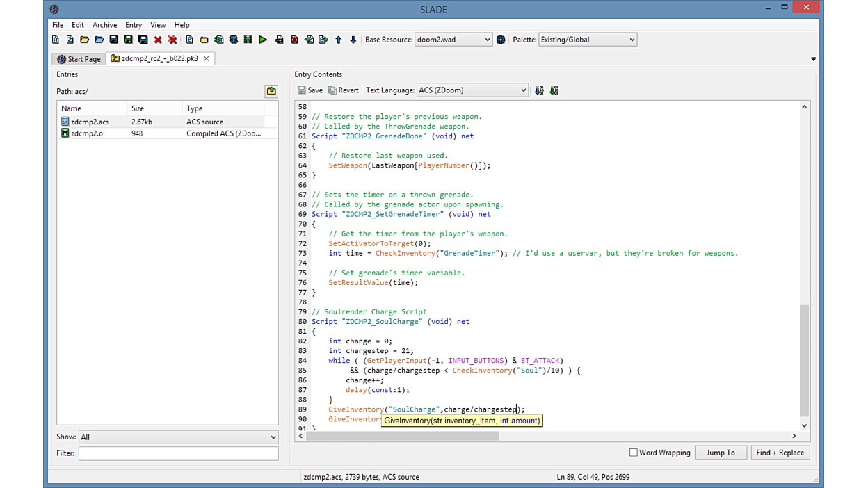The image size is (868, 488).
Task: Export the entry using the export icon
Action: tap(324, 40)
